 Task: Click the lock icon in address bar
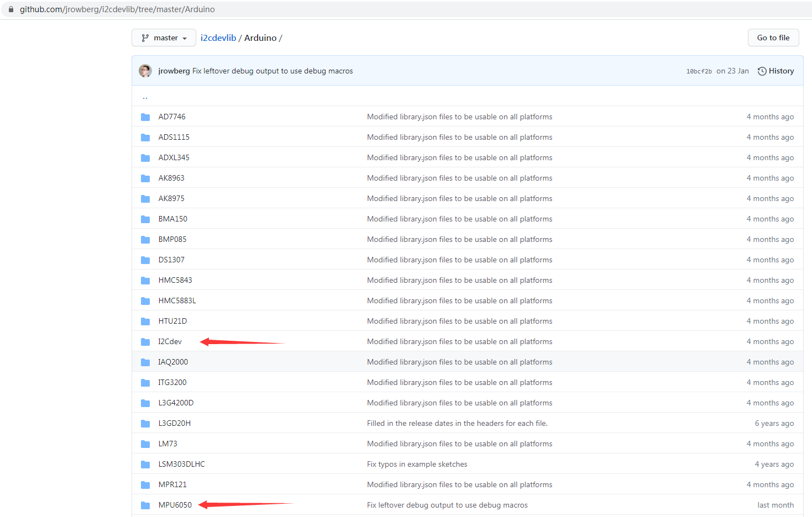[x=11, y=9]
